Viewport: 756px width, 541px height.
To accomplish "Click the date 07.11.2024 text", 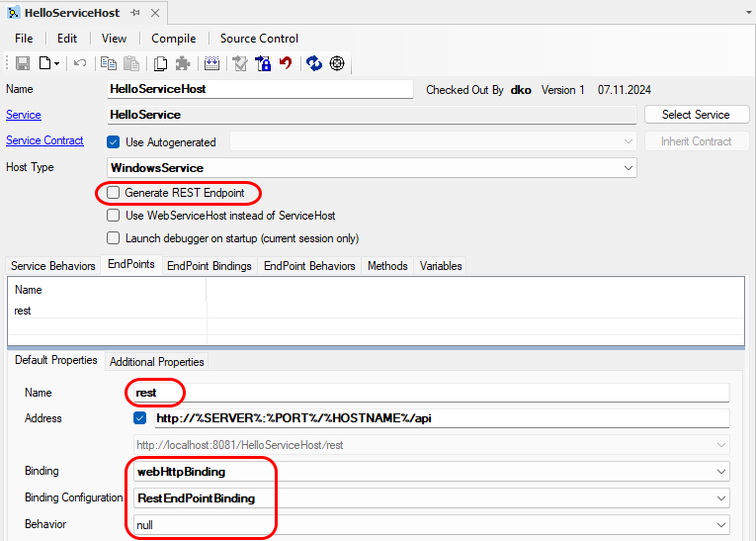I will point(625,90).
